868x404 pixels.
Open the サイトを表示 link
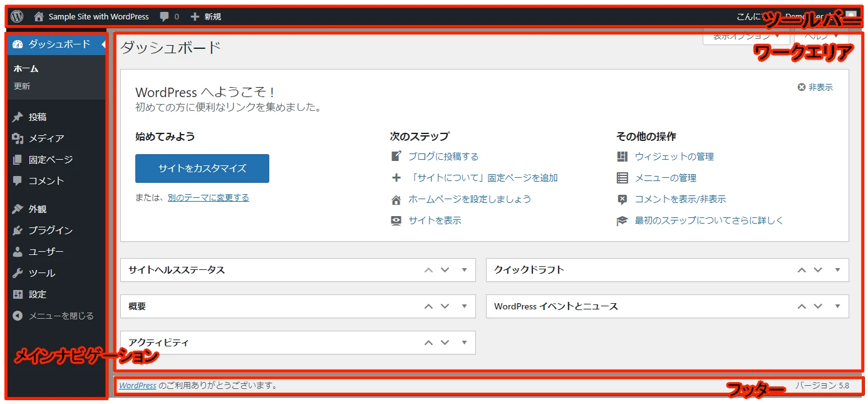(x=435, y=220)
